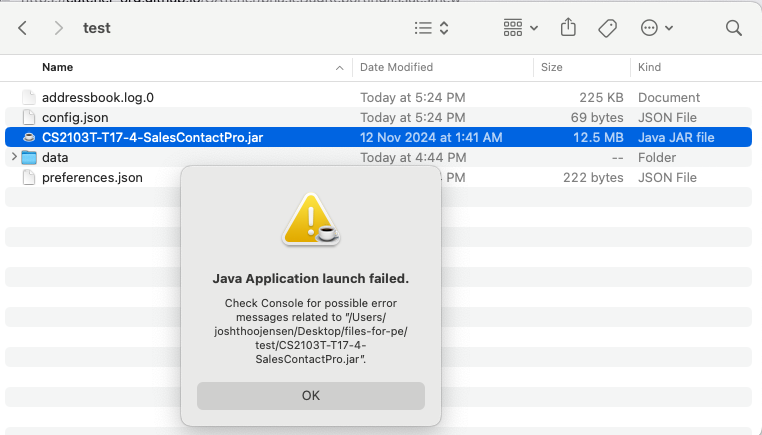This screenshot has height=435, width=762.
Task: Switch view with the list view icon
Action: [423, 28]
